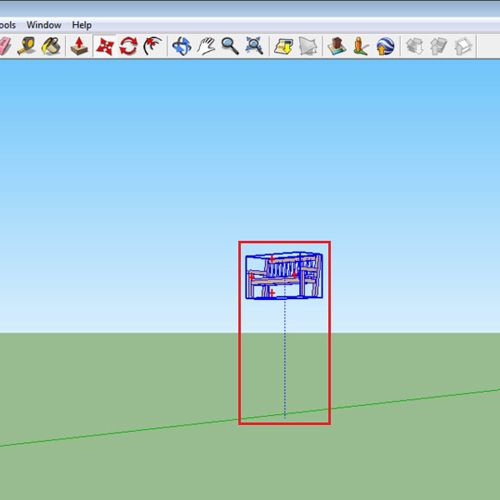The width and height of the screenshot is (500, 500).
Task: Click the Add Location icon
Action: tap(283, 46)
